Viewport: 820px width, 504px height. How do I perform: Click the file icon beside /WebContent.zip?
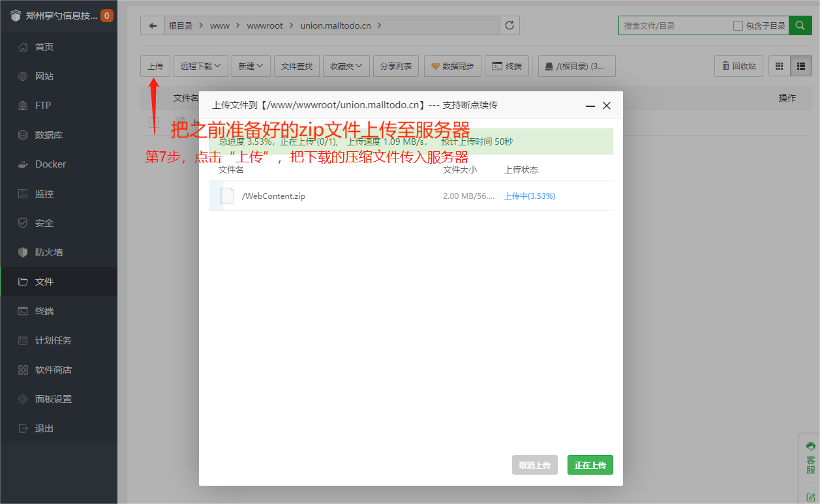pos(227,196)
